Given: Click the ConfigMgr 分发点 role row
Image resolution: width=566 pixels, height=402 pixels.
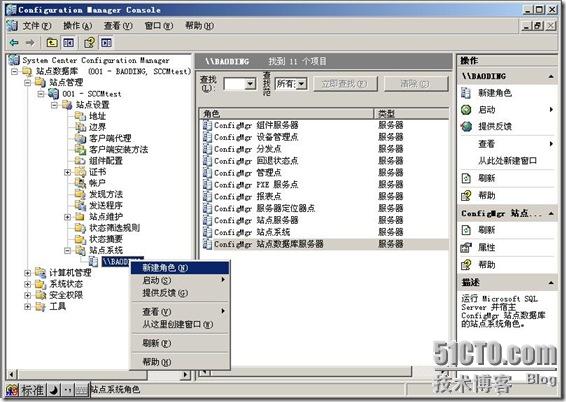Looking at the screenshot, I should coord(324,149).
